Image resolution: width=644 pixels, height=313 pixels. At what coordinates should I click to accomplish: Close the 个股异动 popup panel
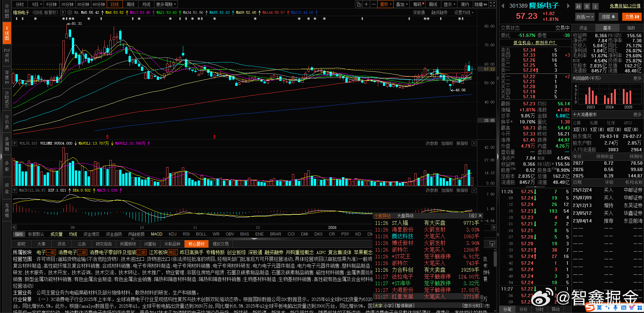click(480, 216)
